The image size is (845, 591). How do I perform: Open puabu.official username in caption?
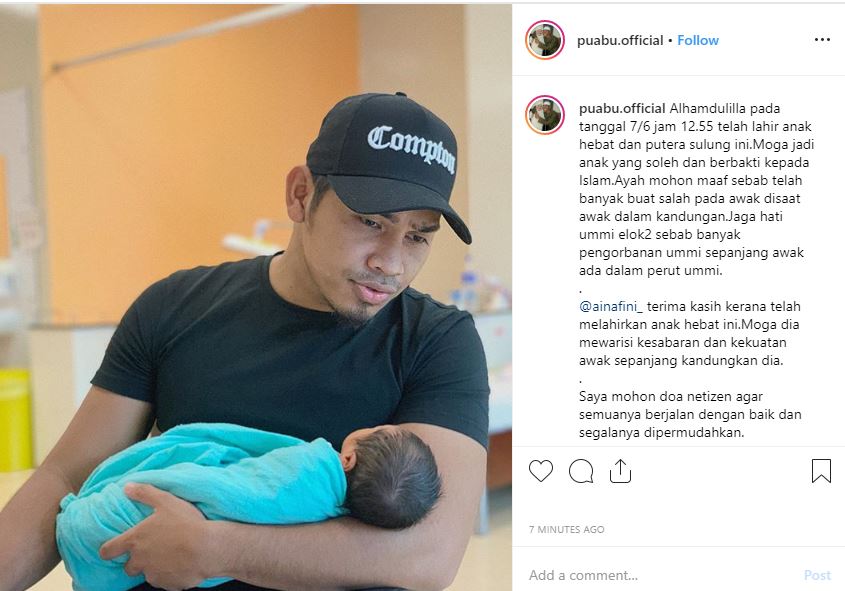[622, 108]
